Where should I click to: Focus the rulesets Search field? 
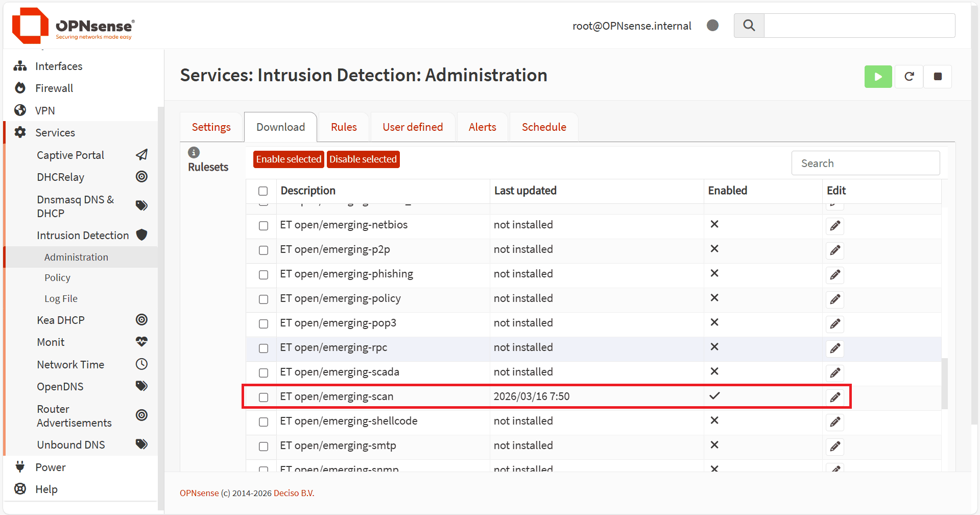pyautogui.click(x=865, y=163)
